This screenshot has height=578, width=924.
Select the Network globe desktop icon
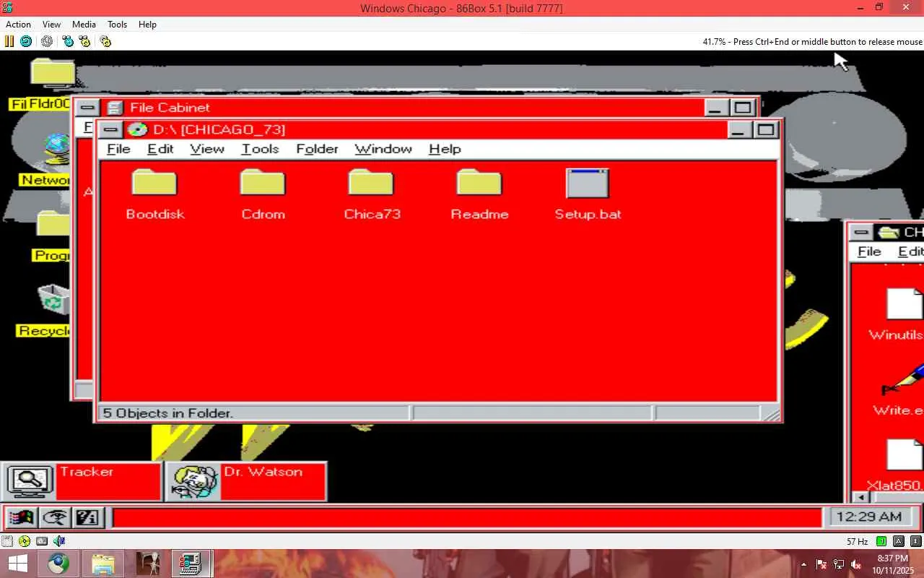click(x=56, y=150)
